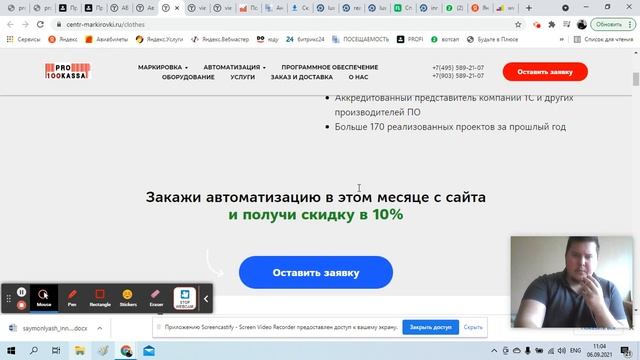Open Task View on taskbar
Viewport: 640px width, 360px height.
tap(56, 351)
